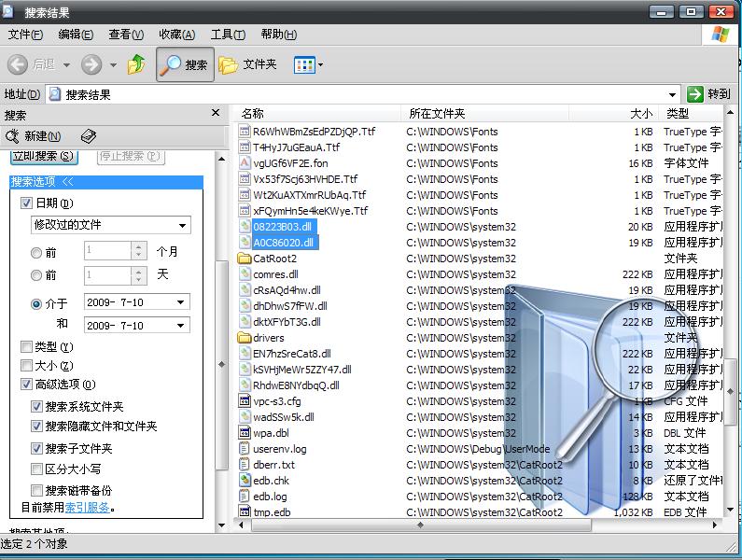Select the 前 个月 (months) radio button
Image resolution: width=742 pixels, height=560 pixels.
36,252
